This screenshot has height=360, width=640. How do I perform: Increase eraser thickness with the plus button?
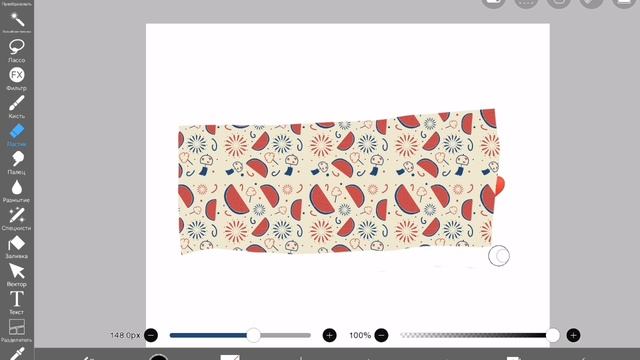click(x=329, y=335)
